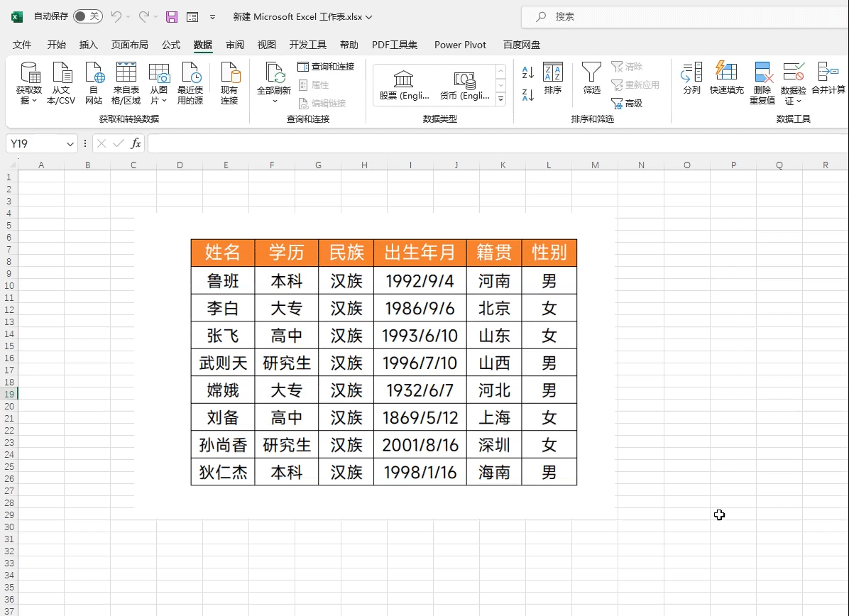Image resolution: width=849 pixels, height=616 pixels.
Task: Click the purple Save icon
Action: coord(172,17)
